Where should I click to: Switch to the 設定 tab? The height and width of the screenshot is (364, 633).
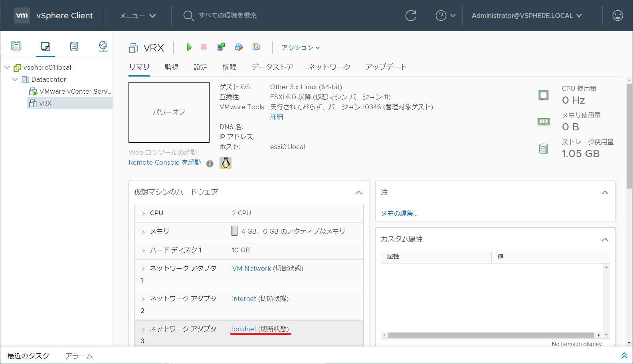pyautogui.click(x=200, y=67)
